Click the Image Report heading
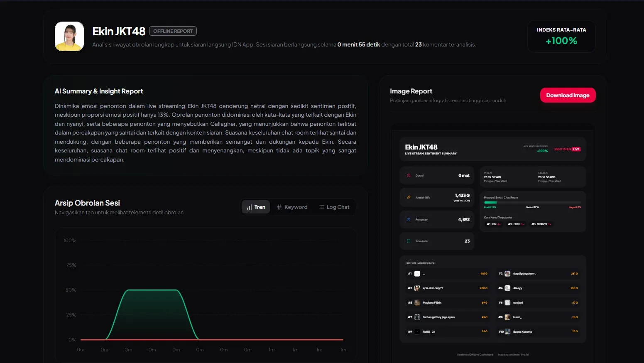 point(411,91)
